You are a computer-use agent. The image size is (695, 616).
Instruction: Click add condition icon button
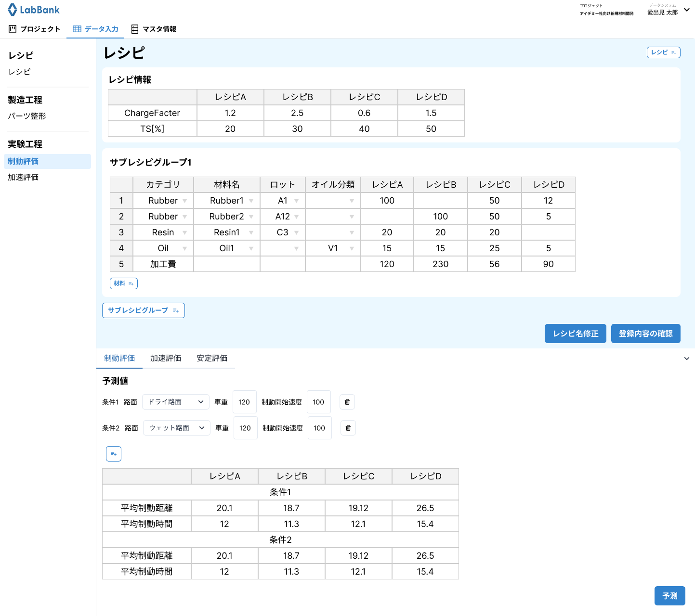pos(114,454)
